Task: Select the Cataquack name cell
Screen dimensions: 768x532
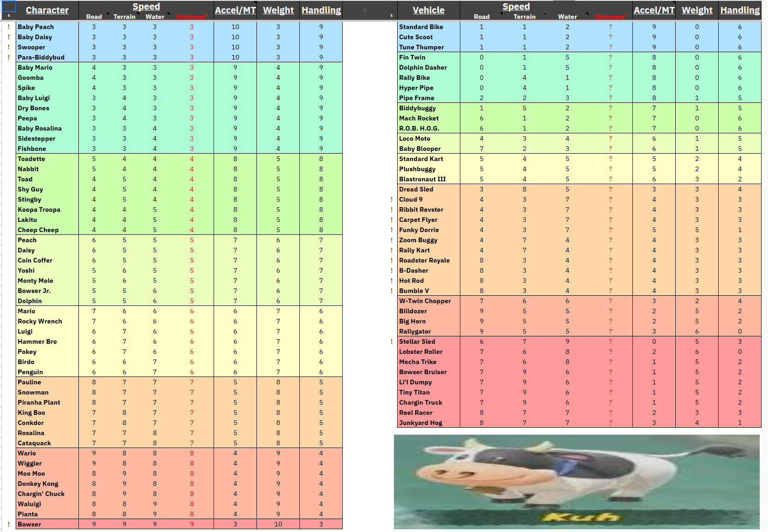Action: [x=47, y=443]
